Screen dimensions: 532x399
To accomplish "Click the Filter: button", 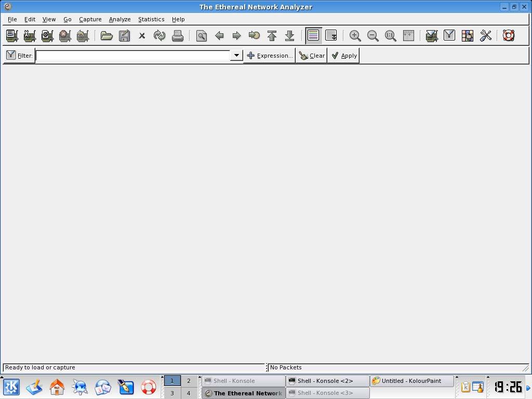I will tap(19, 55).
